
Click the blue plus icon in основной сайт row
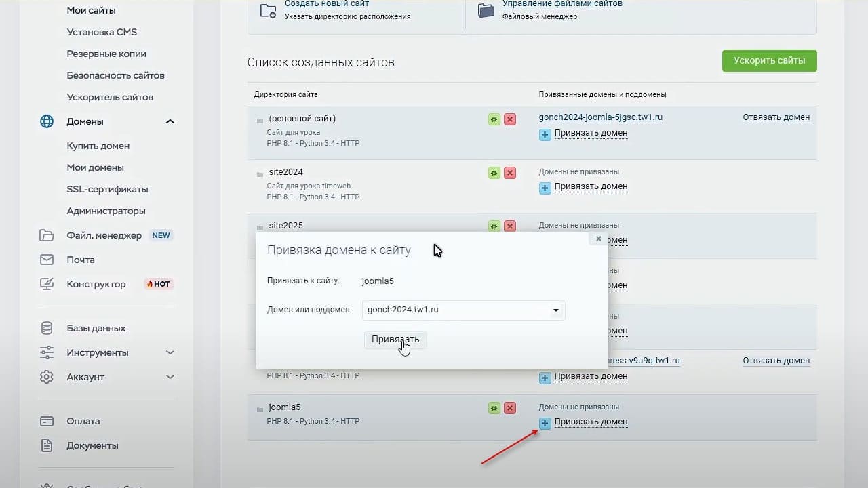click(x=545, y=134)
